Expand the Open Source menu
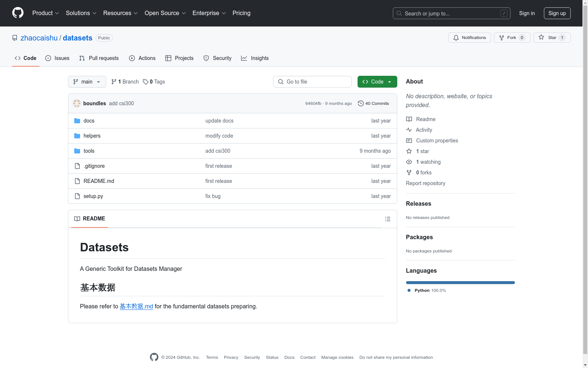588x368 pixels. [165, 13]
